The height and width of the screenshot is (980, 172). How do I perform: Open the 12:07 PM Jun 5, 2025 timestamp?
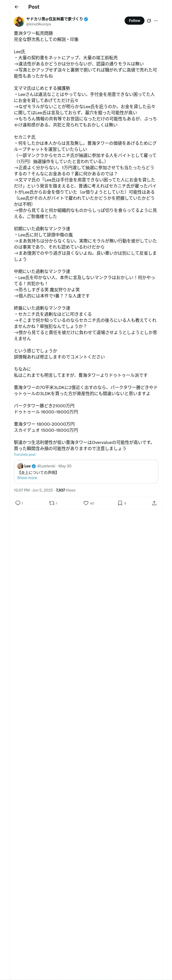click(x=34, y=490)
